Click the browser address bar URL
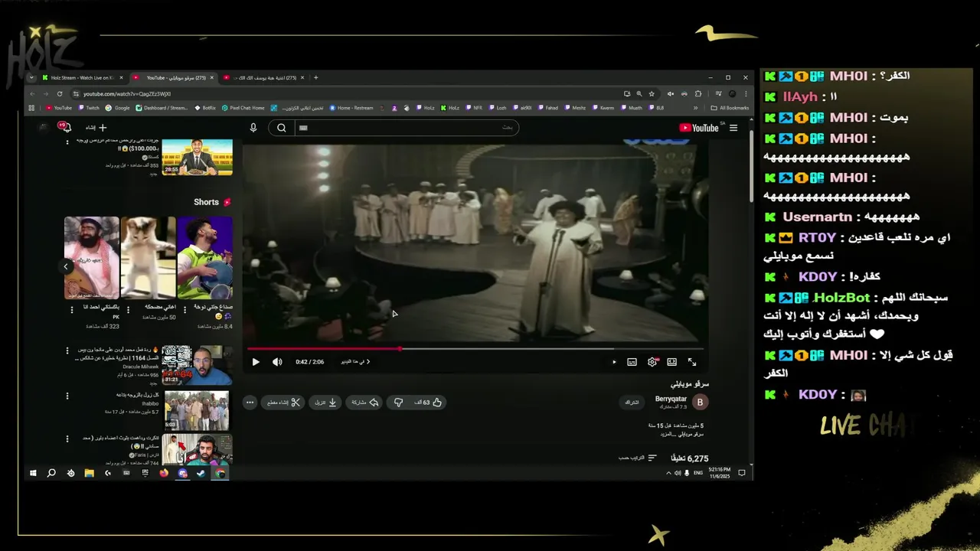 (x=126, y=93)
